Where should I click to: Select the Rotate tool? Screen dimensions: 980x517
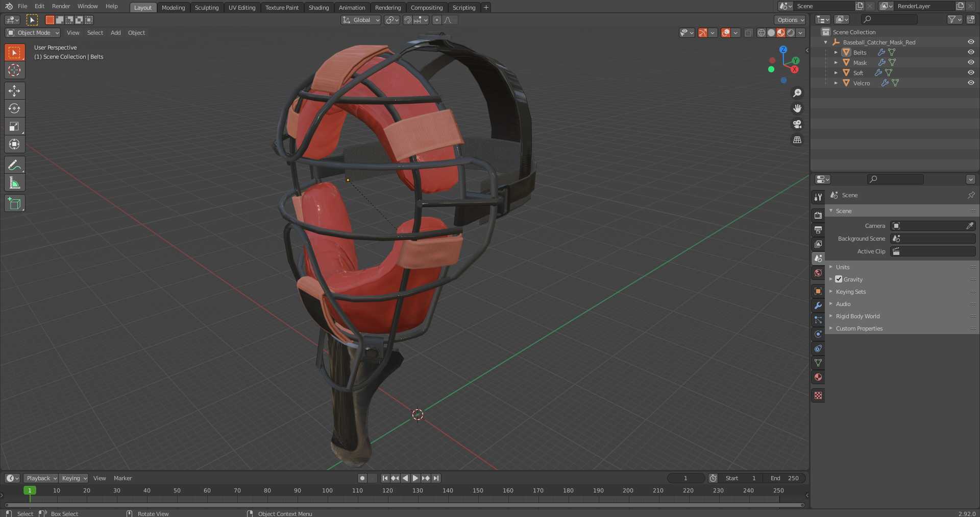[14, 108]
